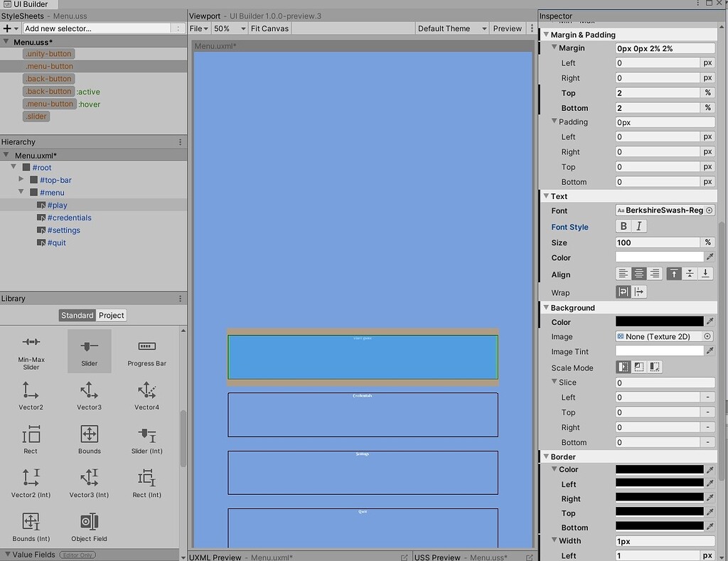
Task: Select the Vector3 field in the Library
Action: (x=89, y=396)
